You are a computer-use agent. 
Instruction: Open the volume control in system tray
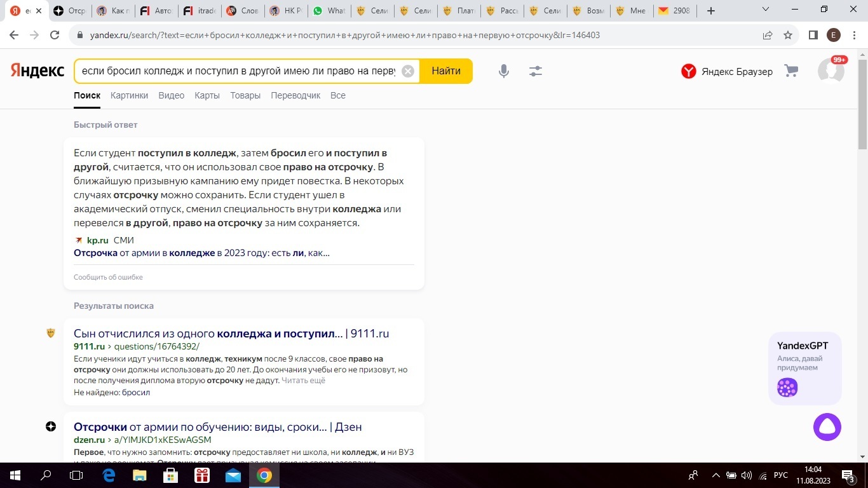tap(747, 475)
